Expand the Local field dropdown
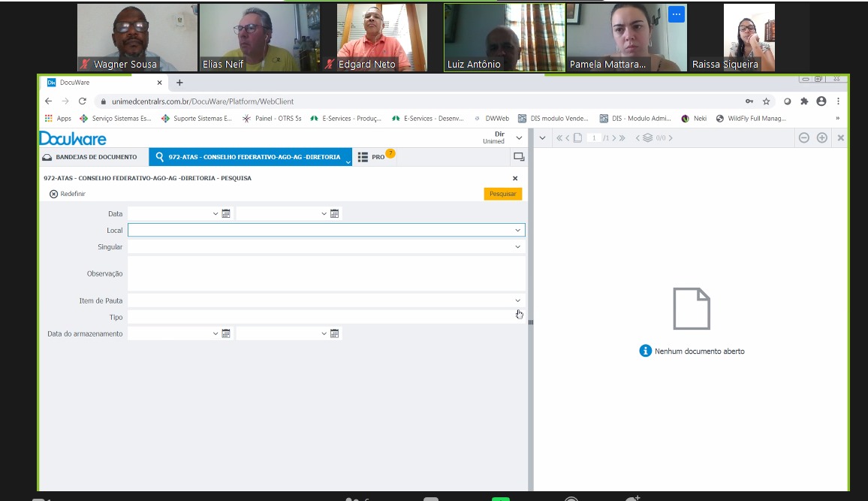868x501 pixels. [517, 231]
